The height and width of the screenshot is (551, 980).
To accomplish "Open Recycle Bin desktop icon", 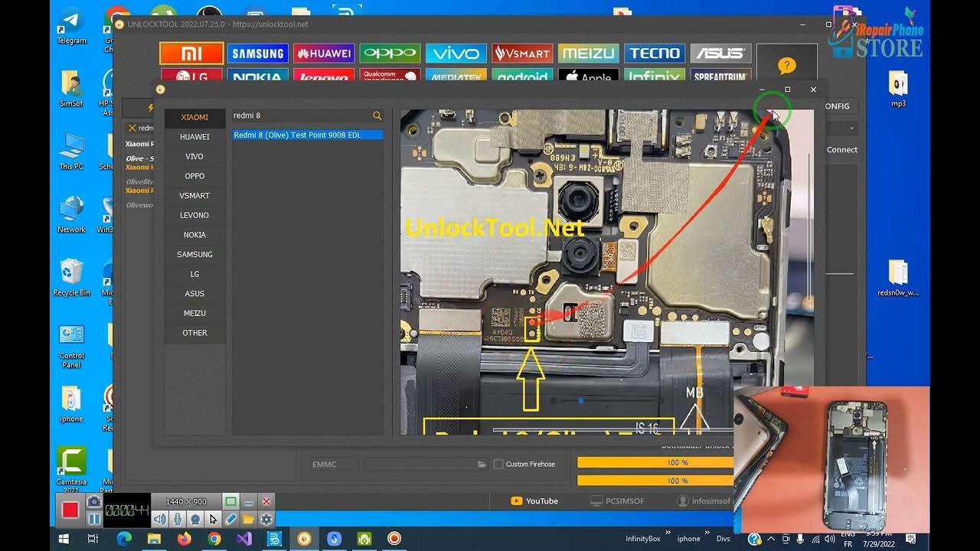I will tap(71, 277).
